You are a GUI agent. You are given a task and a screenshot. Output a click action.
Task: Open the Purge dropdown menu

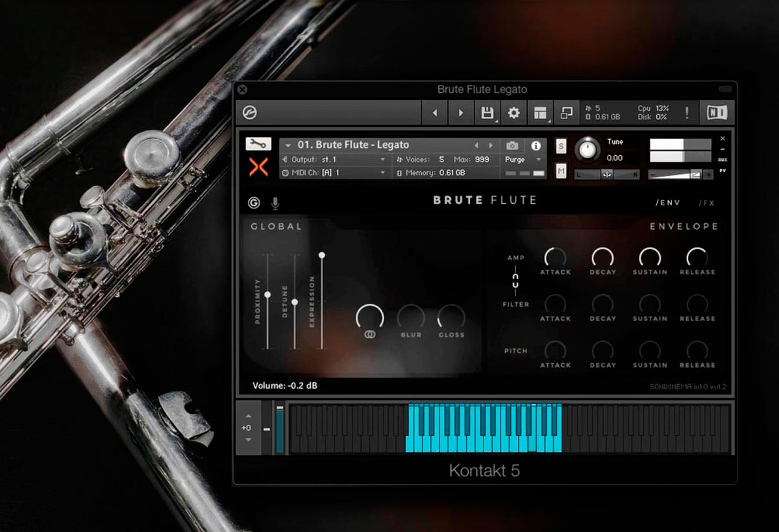click(x=524, y=160)
